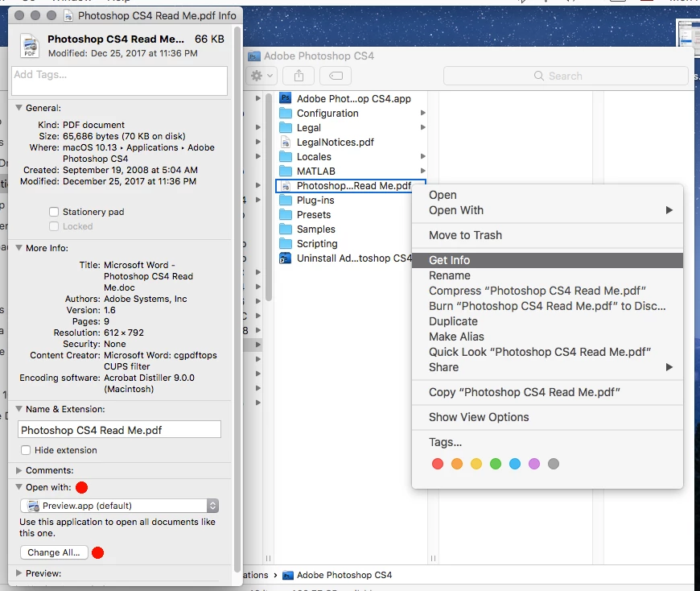The height and width of the screenshot is (591, 700).
Task: Select the Legal folder icon
Action: click(286, 128)
